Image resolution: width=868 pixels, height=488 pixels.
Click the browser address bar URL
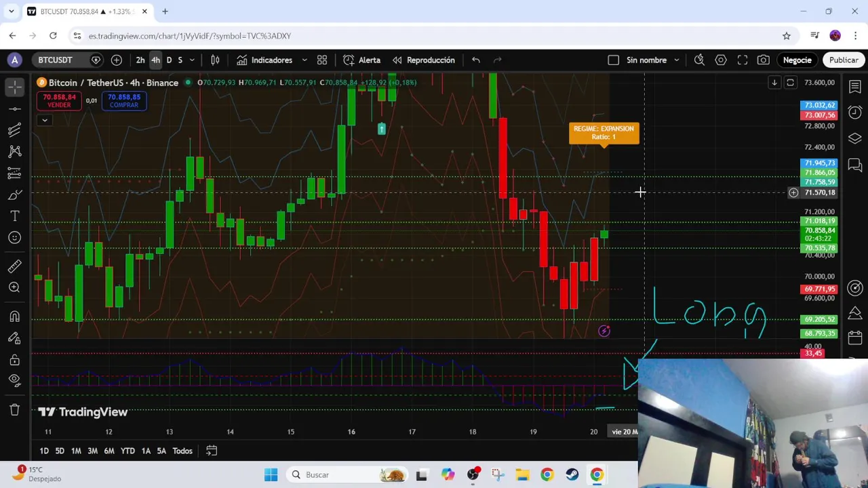[190, 36]
